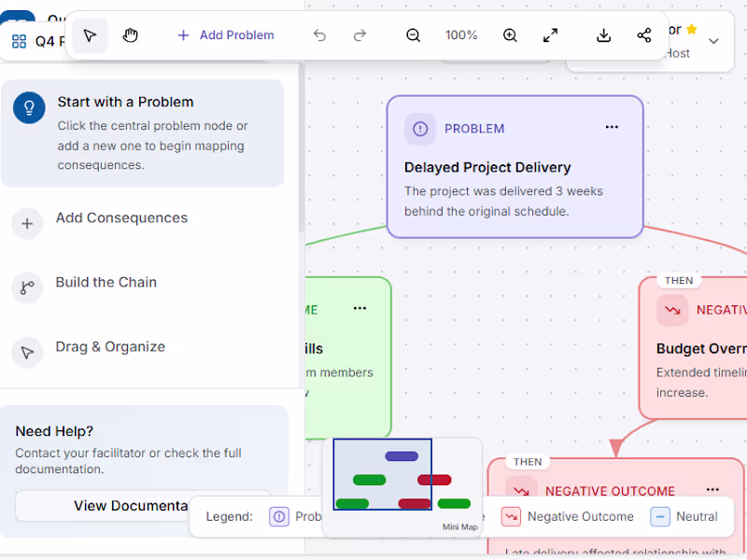Click the Mini Map preview
747x560 pixels.
402,481
